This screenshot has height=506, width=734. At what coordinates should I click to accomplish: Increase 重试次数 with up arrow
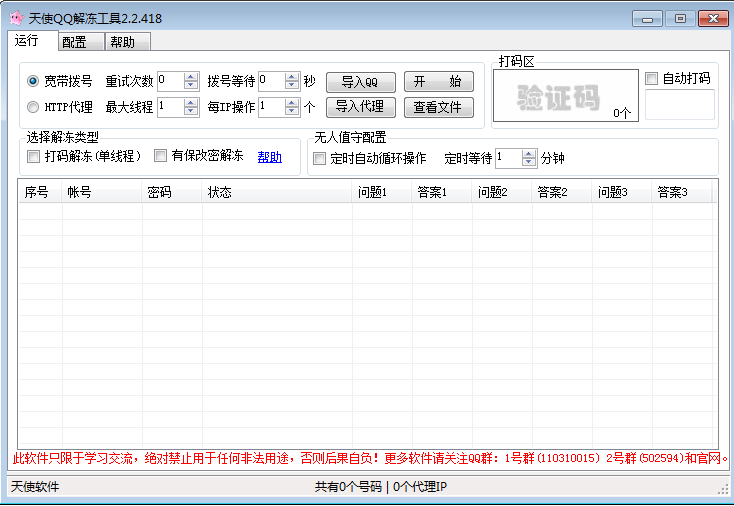pos(191,77)
